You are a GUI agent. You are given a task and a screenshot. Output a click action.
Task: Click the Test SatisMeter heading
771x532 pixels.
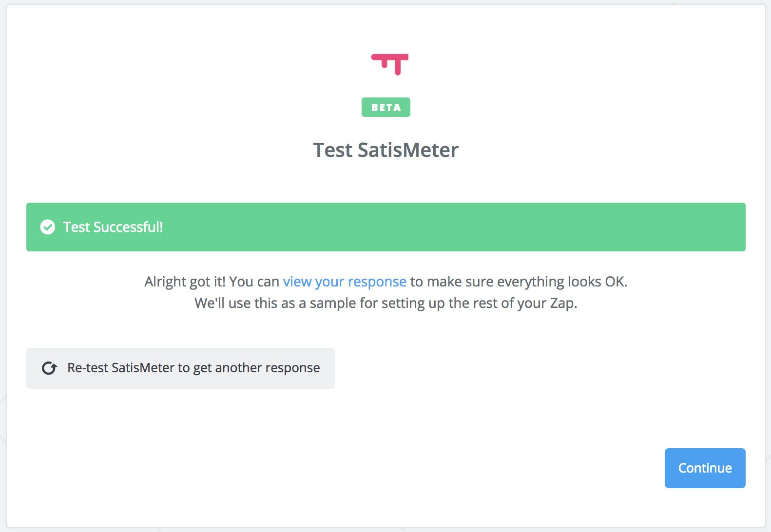385,150
